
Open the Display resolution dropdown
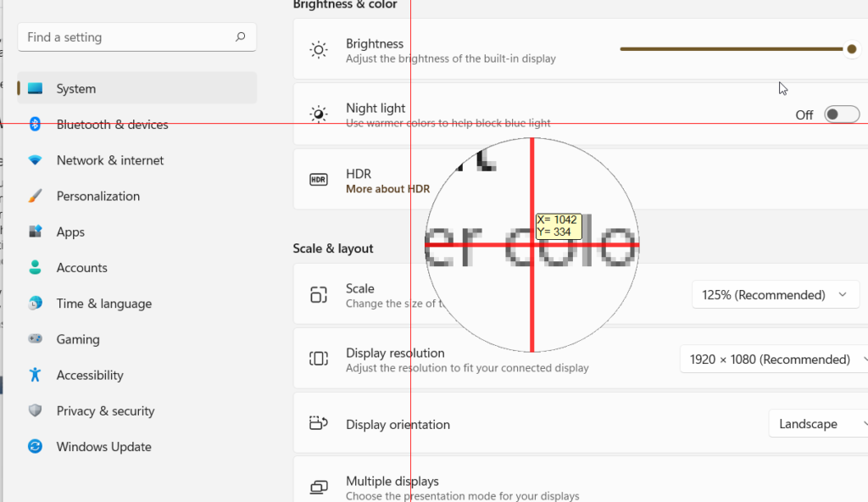pos(774,359)
